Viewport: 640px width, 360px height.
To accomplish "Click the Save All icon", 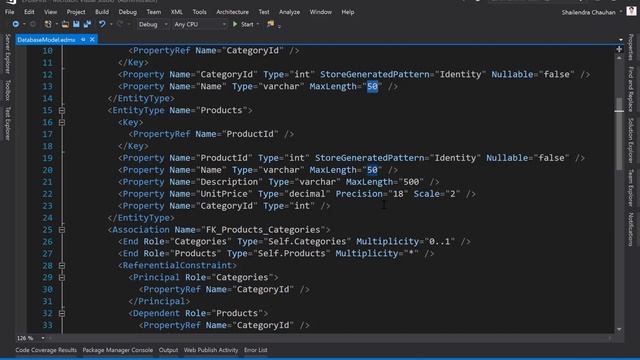I will (87, 24).
